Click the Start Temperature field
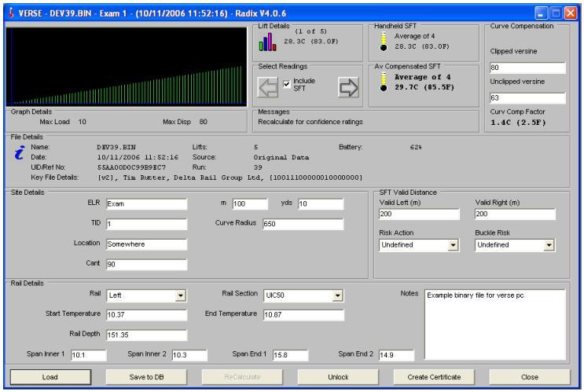This screenshot has height=392, width=584. (x=146, y=315)
